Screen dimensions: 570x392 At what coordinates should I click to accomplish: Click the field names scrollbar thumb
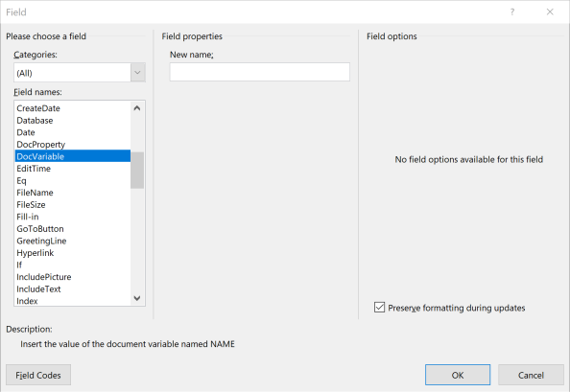(x=137, y=171)
